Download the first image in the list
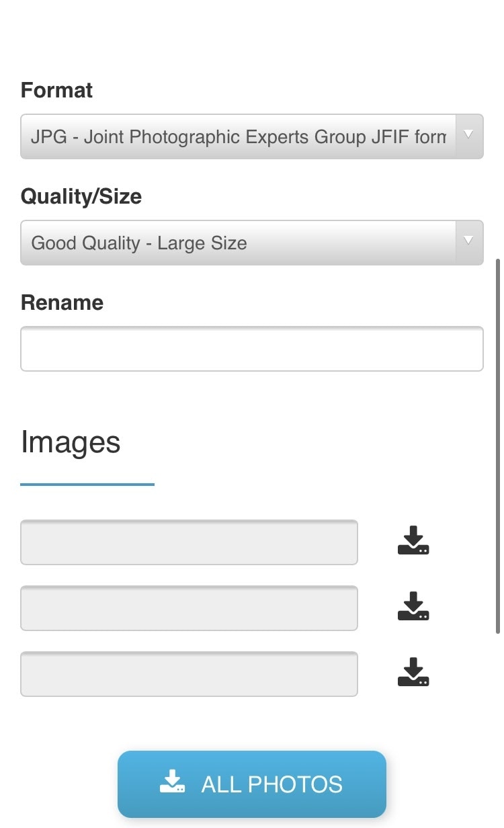Image resolution: width=504 pixels, height=828 pixels. pyautogui.click(x=413, y=541)
